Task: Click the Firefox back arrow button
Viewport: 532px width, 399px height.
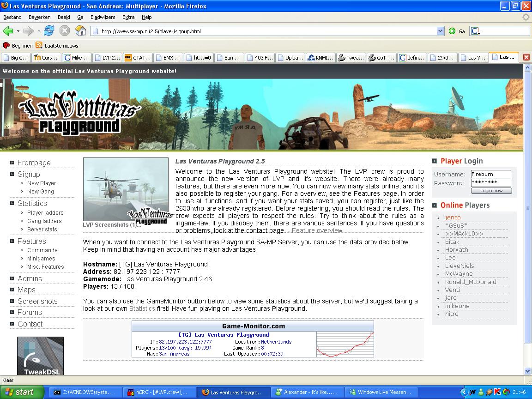Action: [8, 31]
